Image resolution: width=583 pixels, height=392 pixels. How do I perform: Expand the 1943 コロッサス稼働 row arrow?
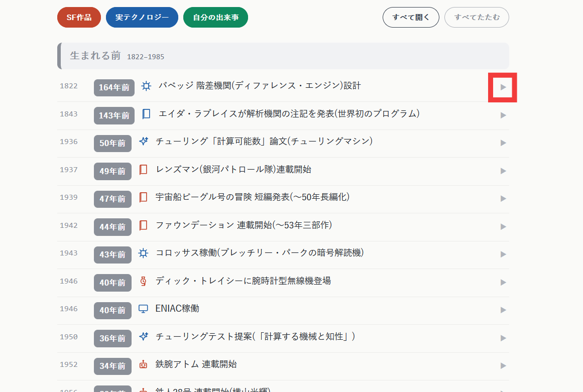pos(503,254)
